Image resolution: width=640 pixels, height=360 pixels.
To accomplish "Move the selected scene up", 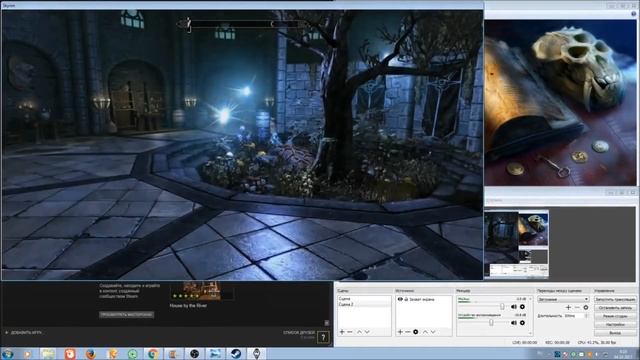I will coord(360,332).
